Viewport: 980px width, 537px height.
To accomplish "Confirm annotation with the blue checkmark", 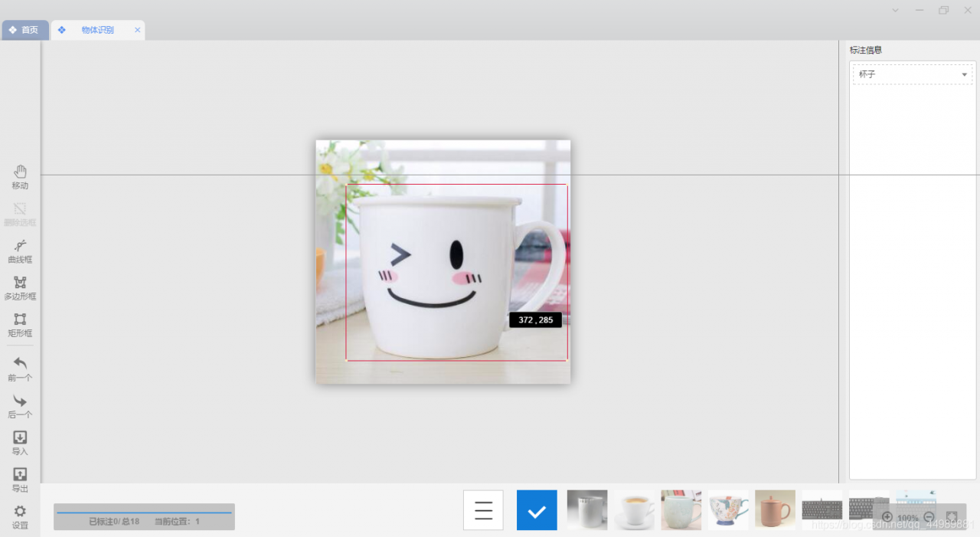I will [536, 509].
